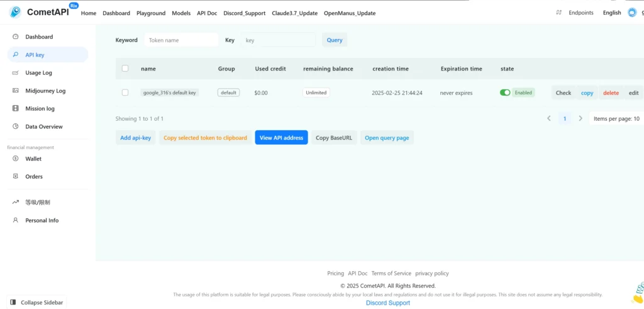This screenshot has width=644, height=309.
Task: Open the English language selector
Action: [x=611, y=13]
